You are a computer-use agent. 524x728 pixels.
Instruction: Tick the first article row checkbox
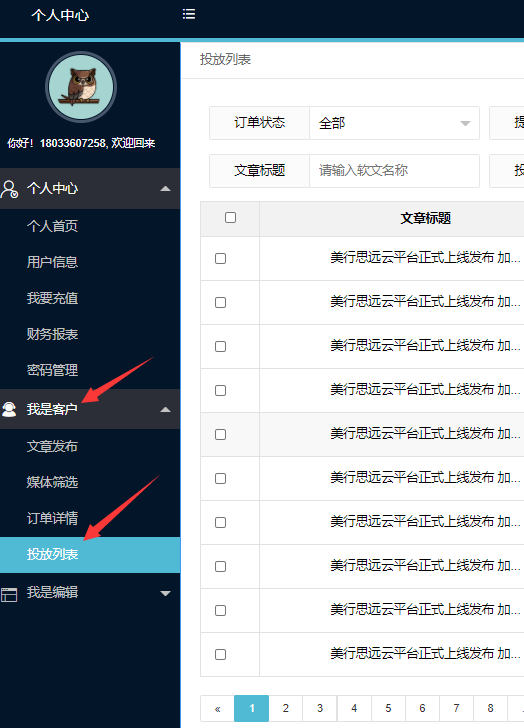pyautogui.click(x=220, y=258)
